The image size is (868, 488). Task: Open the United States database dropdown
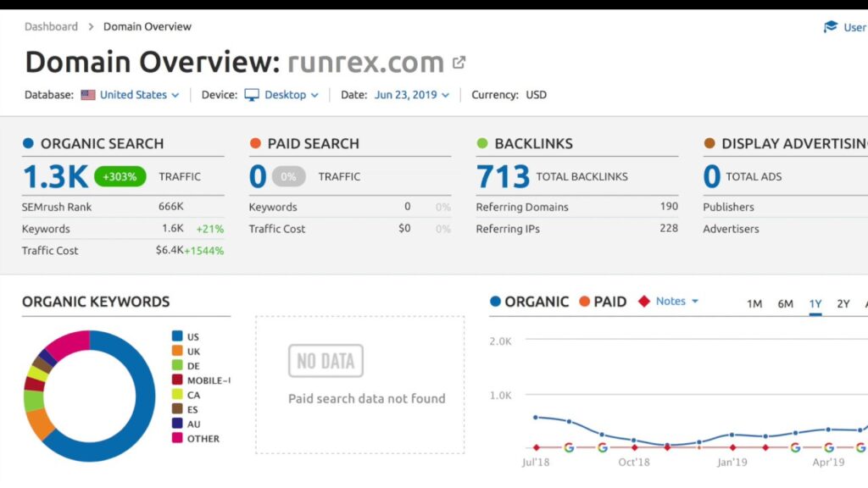[140, 95]
